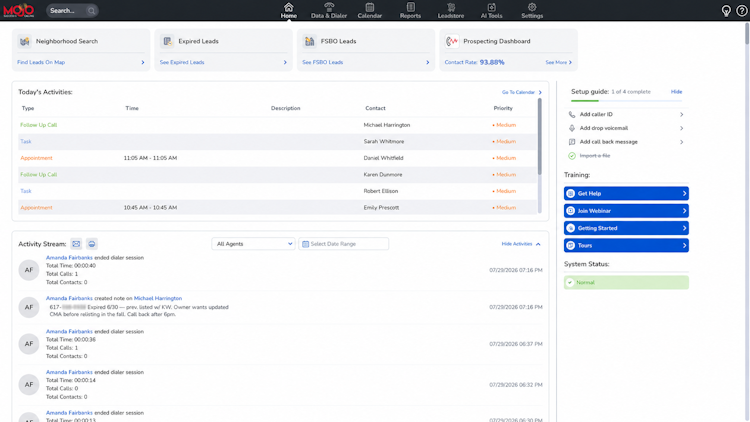Image resolution: width=750 pixels, height=422 pixels.
Task: Click the Tours button icon
Action: coord(570,245)
